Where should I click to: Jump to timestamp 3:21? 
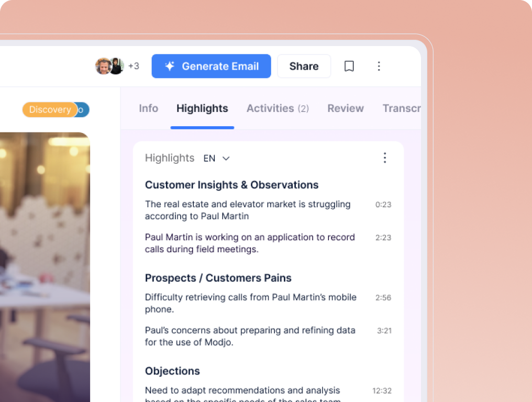[384, 330]
